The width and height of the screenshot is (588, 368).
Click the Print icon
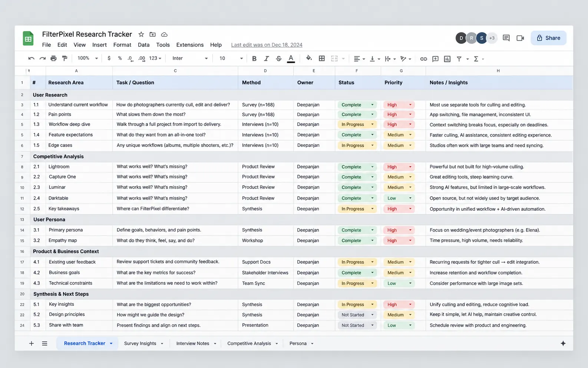(x=53, y=58)
